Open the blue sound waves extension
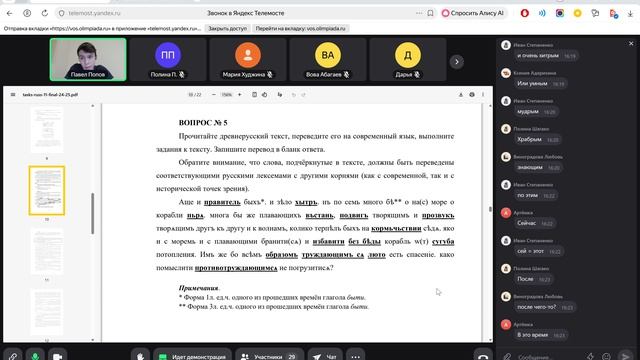Viewport: 640px width, 360px height. [542, 13]
